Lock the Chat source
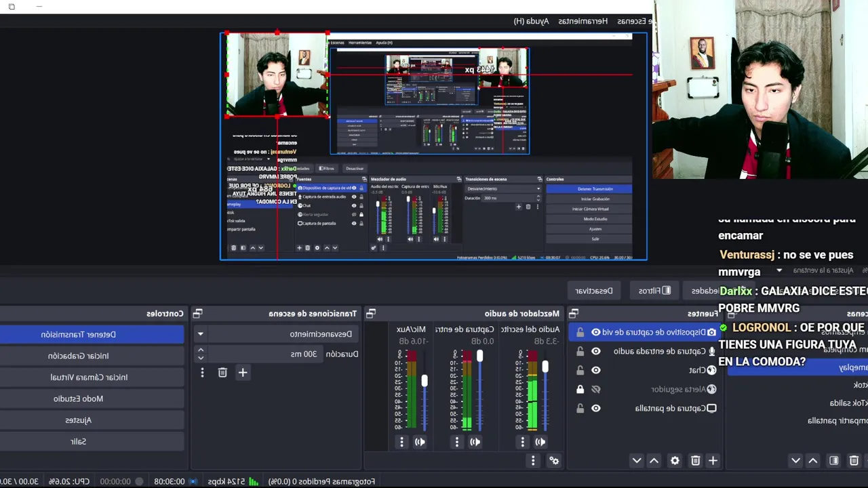Image resolution: width=868 pixels, height=488 pixels. pos(580,370)
